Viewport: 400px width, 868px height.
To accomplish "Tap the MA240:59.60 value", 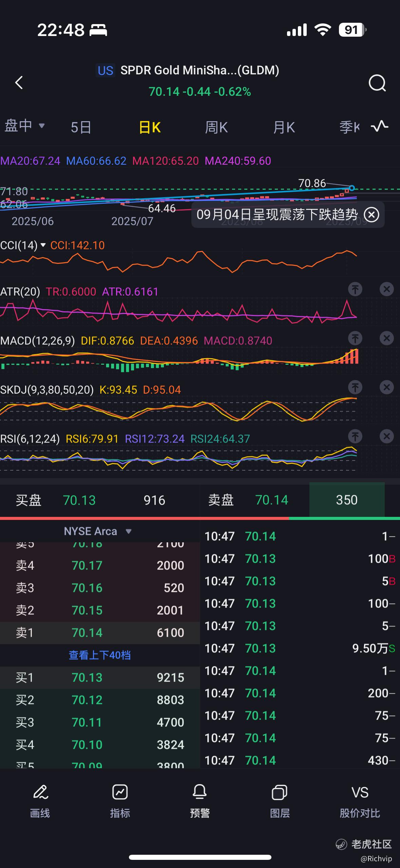I will pyautogui.click(x=238, y=161).
